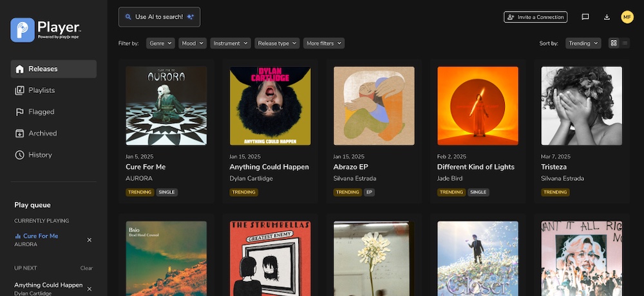Switch to grid view layout
This screenshot has width=644, height=296.
point(614,43)
